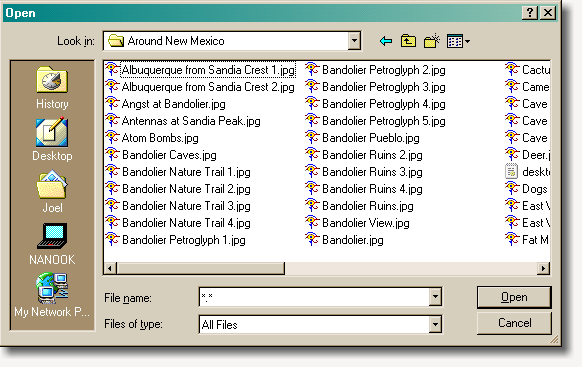This screenshot has width=582, height=367.
Task: Create a new folder
Action: [x=431, y=41]
